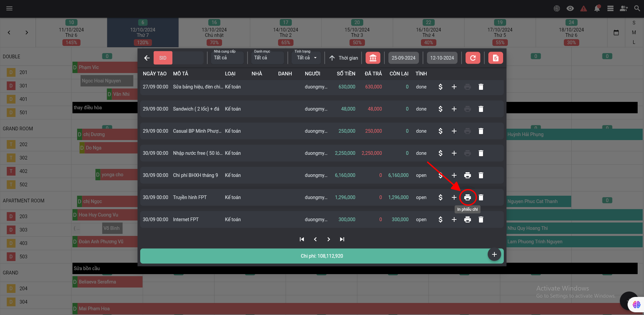Go to previous week with left chevron

(x=9, y=33)
